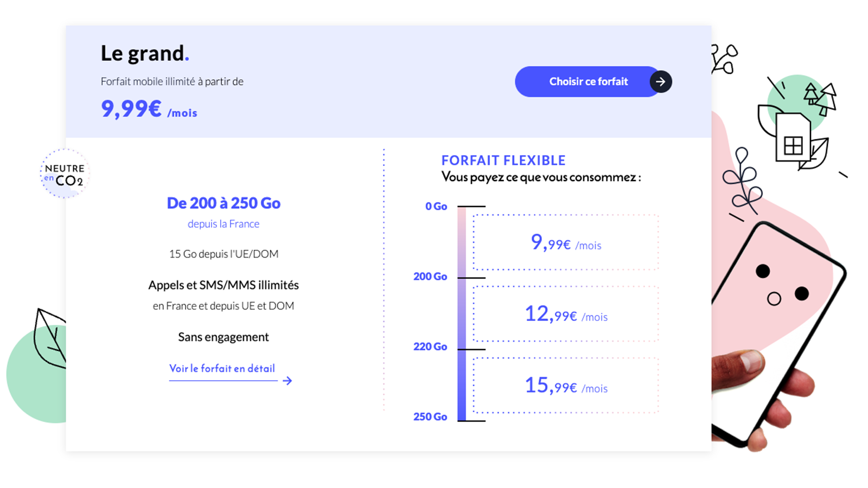
Task: Expand the Forfait Flexible section
Action: 504,160
